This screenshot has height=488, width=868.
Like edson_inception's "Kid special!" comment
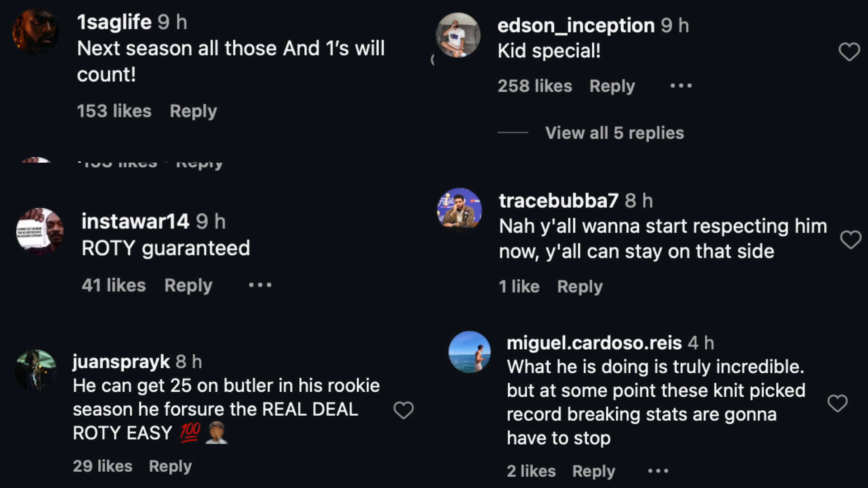849,52
